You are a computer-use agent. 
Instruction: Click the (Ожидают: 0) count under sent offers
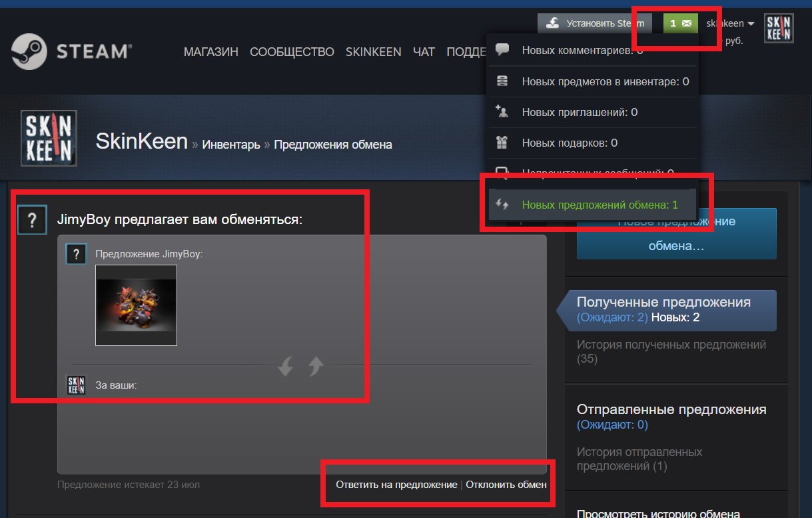612,425
